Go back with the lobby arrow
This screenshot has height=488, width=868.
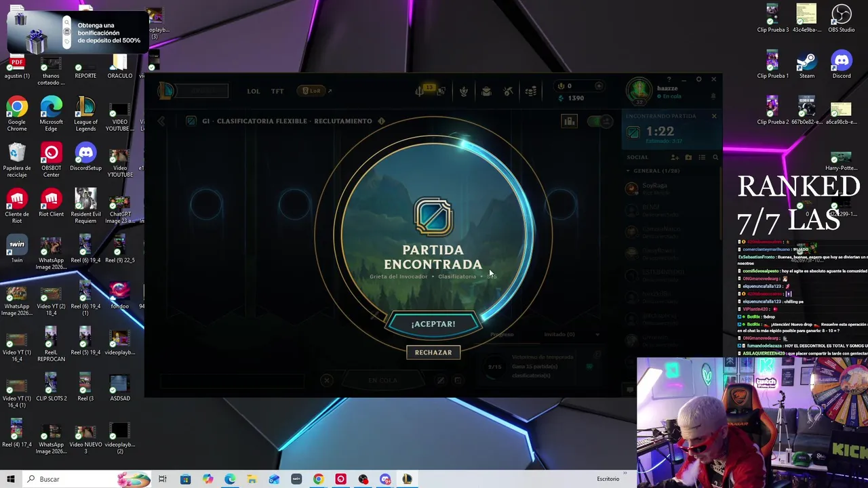pyautogui.click(x=161, y=121)
